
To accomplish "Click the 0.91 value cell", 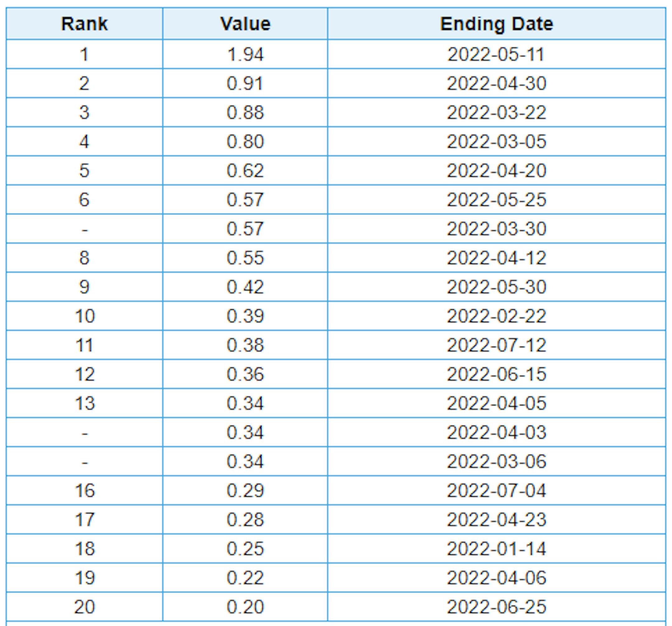I will [245, 83].
